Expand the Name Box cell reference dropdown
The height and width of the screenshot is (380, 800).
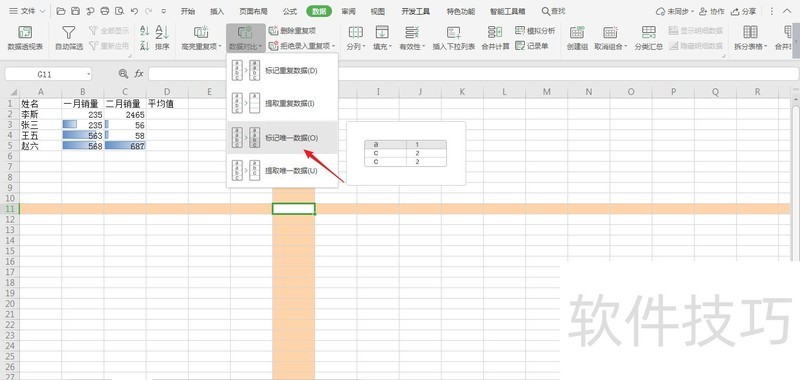point(88,74)
